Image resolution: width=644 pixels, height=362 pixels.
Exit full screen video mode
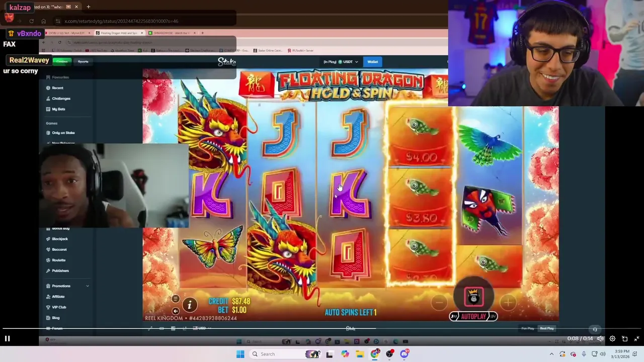click(636, 338)
